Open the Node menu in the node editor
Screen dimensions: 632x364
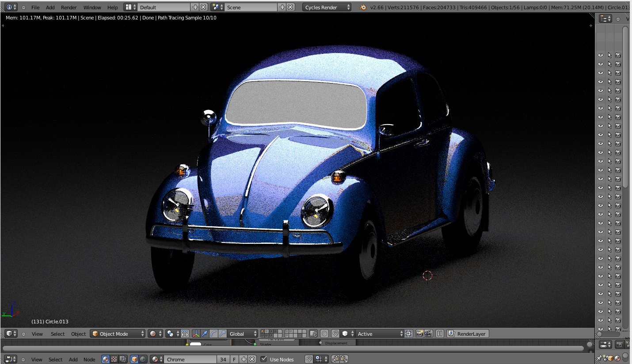click(89, 359)
